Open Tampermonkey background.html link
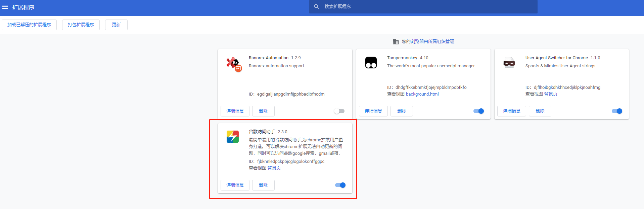The width and height of the screenshot is (644, 209). pos(422,94)
